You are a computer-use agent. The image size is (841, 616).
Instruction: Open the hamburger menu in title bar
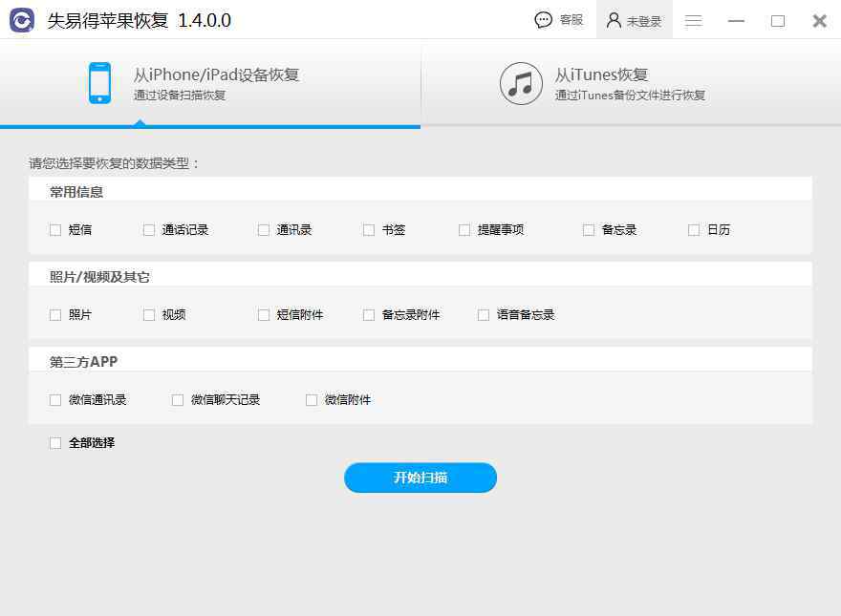click(x=694, y=21)
